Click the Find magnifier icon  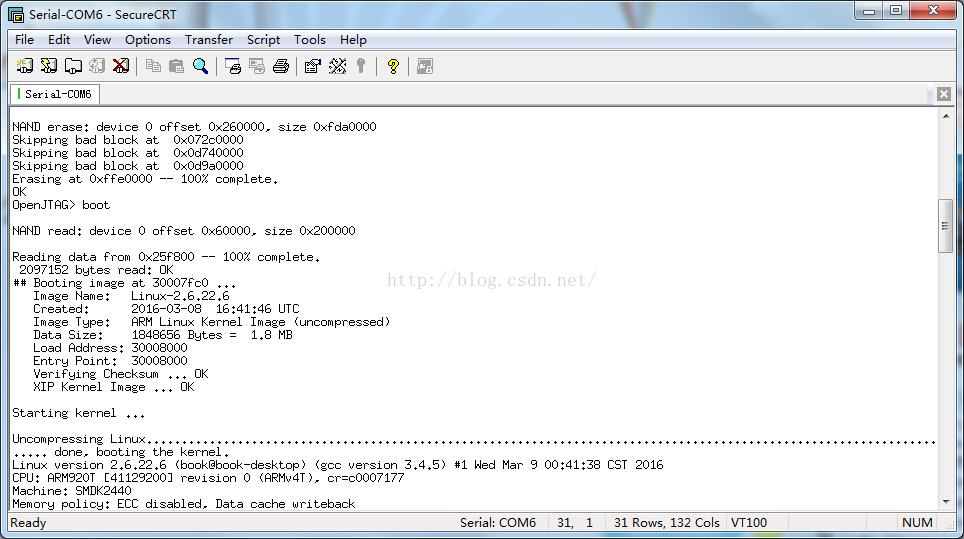pyautogui.click(x=200, y=66)
